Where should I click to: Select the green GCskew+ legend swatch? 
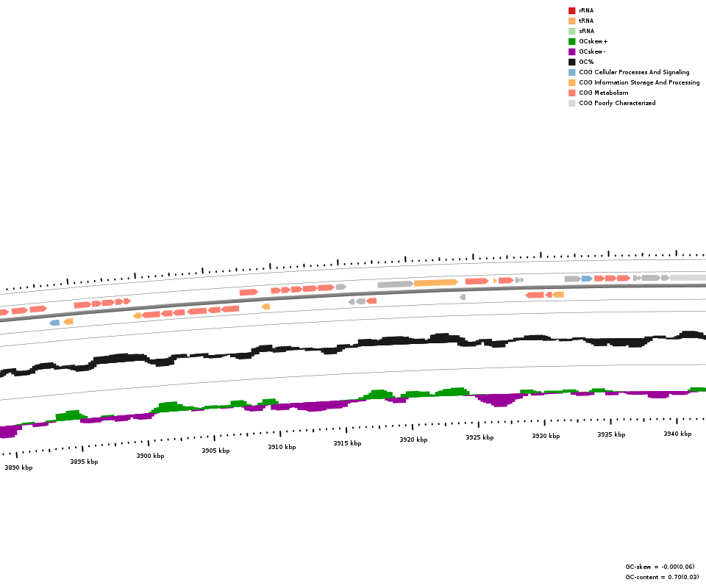tap(572, 41)
